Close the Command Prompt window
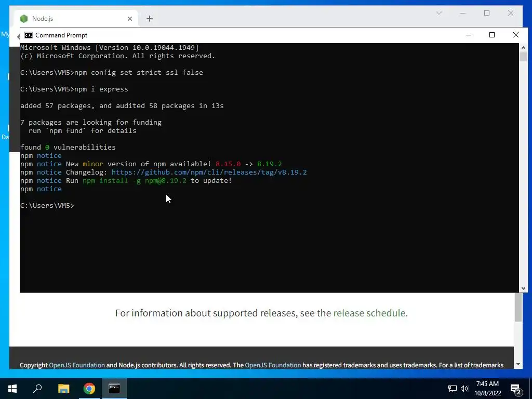Viewport: 532px width, 399px height. 516,35
